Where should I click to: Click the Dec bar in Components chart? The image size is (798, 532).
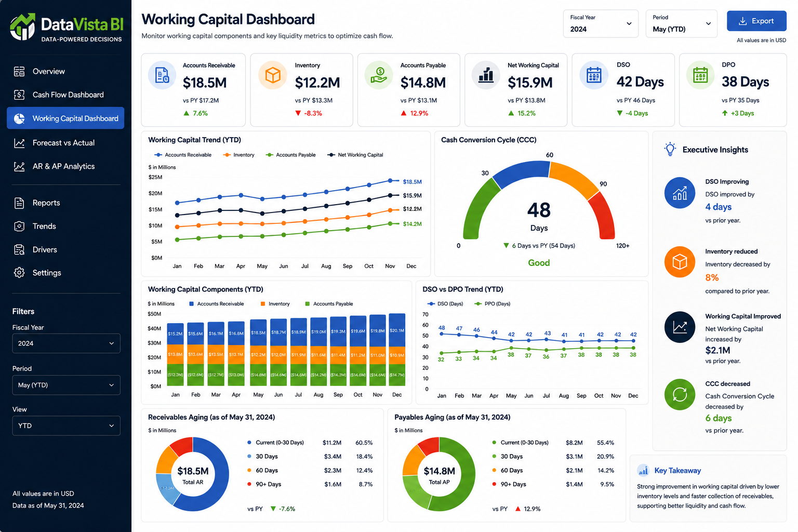click(397, 349)
